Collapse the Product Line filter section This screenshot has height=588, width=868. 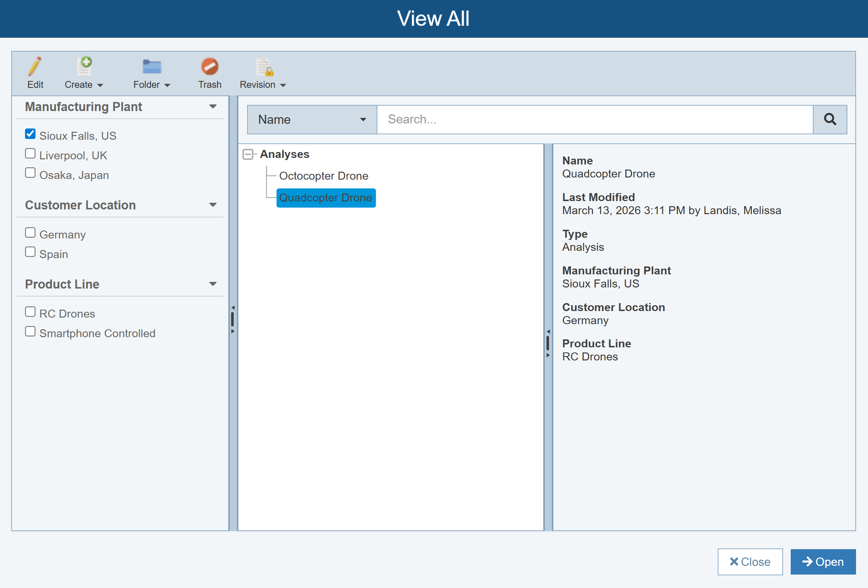coord(213,284)
